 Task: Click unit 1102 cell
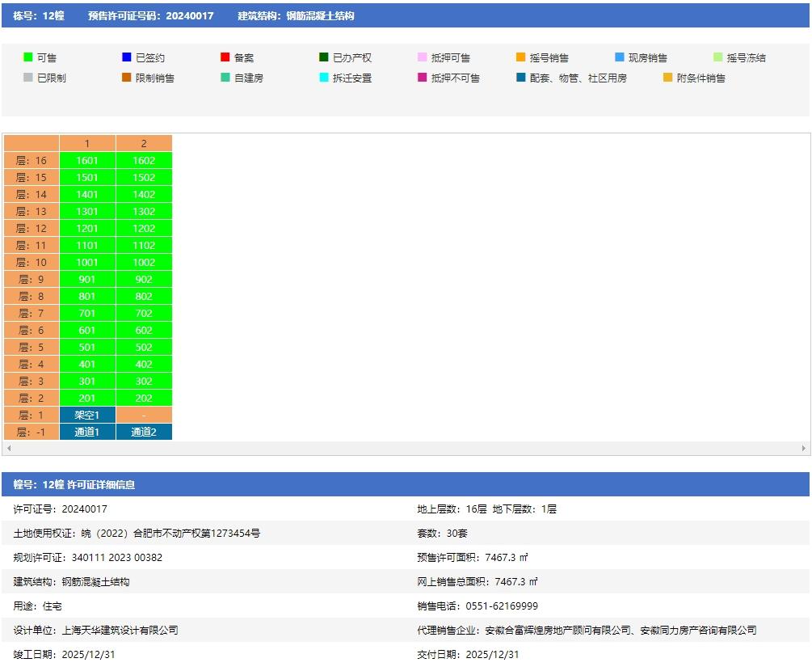pyautogui.click(x=144, y=246)
